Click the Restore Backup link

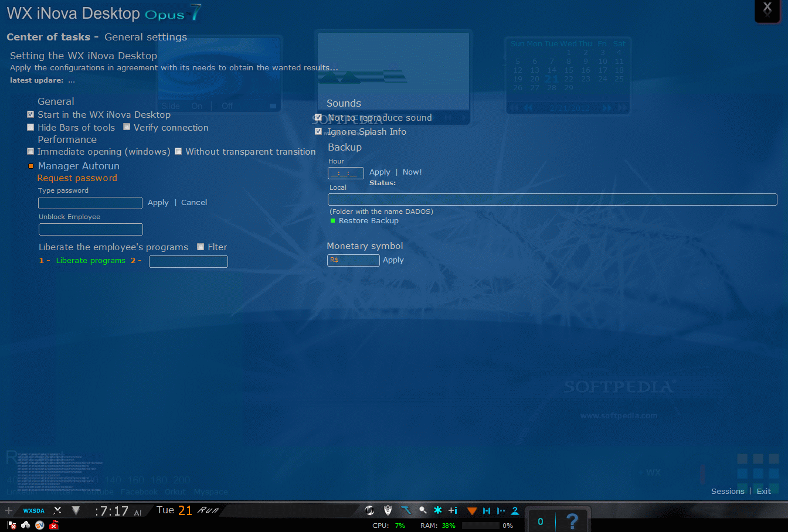(x=369, y=221)
